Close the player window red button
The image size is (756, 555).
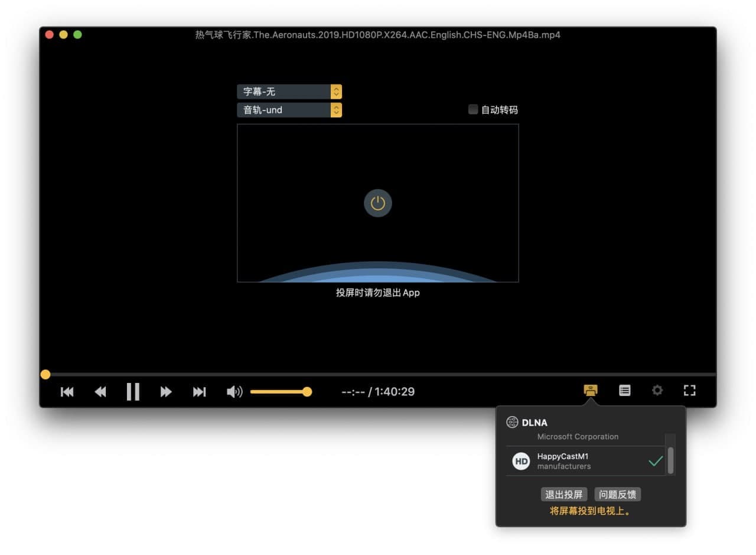50,35
